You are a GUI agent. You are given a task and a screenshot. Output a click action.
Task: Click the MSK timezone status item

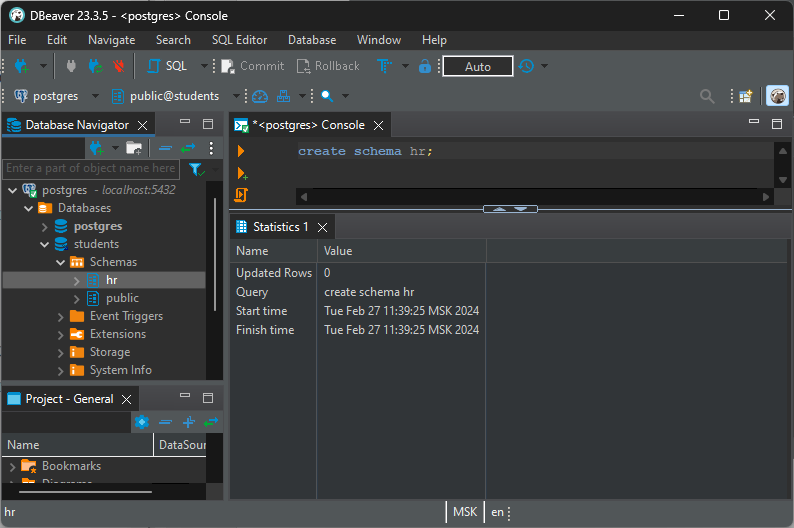465,512
